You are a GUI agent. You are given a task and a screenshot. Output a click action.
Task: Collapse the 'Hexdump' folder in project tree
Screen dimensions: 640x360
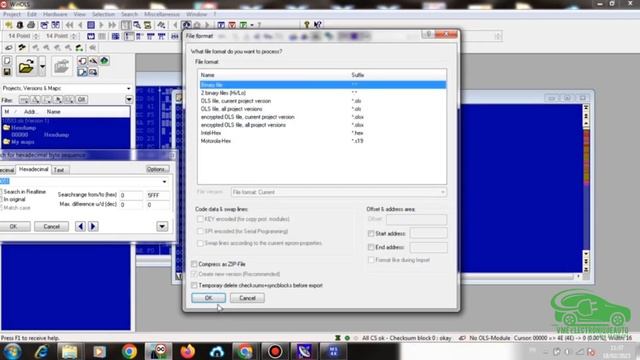(x=6, y=128)
